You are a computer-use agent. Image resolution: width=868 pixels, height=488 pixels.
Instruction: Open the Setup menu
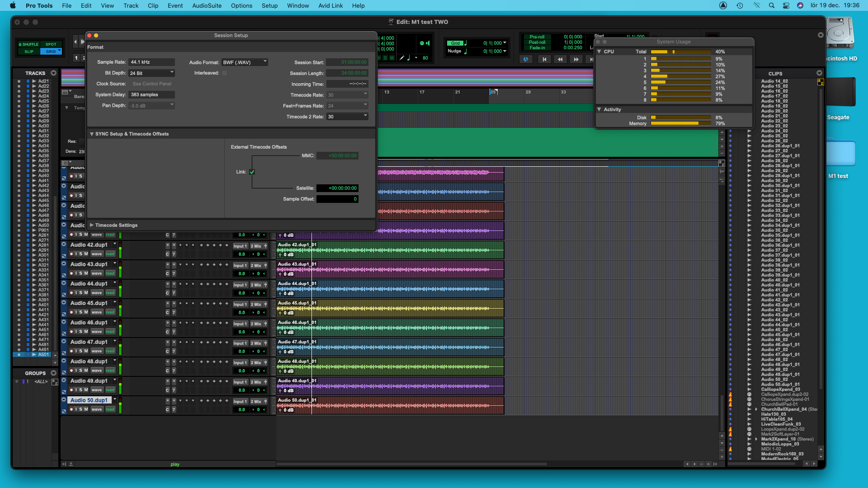coord(269,5)
